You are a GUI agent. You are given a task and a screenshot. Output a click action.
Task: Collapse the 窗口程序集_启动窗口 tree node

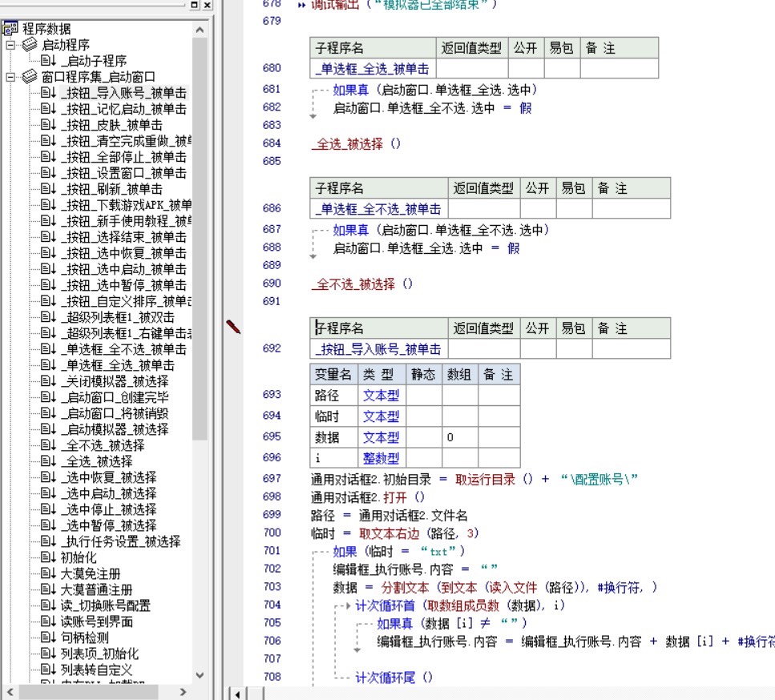coord(10,77)
